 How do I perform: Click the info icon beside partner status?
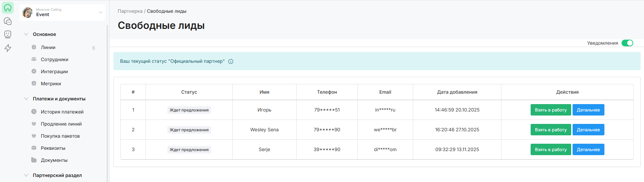pyautogui.click(x=231, y=61)
